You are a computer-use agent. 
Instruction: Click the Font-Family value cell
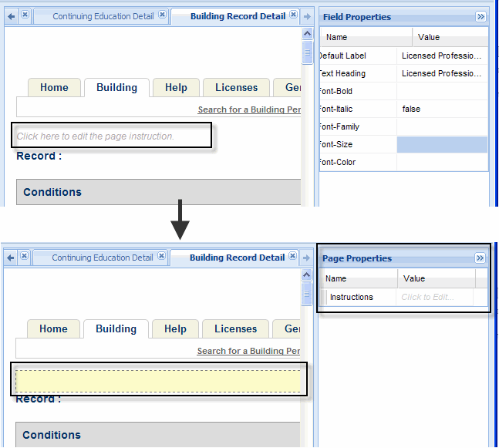(x=442, y=126)
